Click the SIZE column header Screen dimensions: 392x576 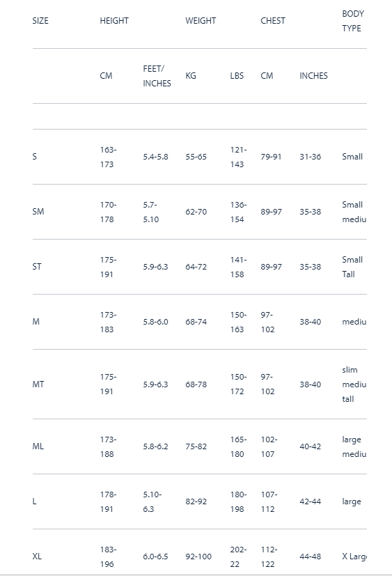coord(40,21)
